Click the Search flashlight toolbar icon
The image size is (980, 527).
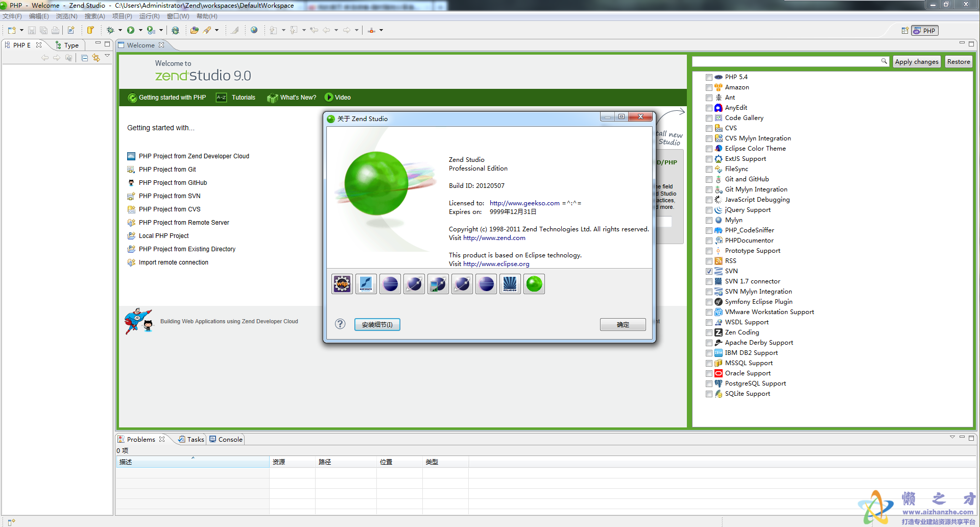pos(207,31)
